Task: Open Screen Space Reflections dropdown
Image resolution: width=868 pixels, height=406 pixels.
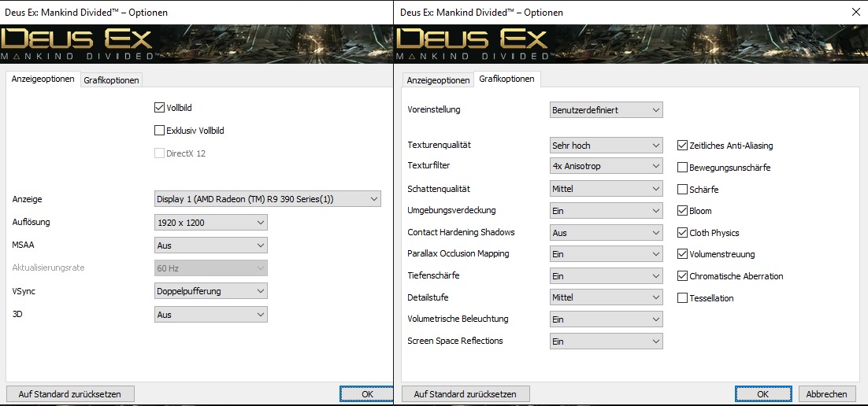Action: pyautogui.click(x=606, y=341)
